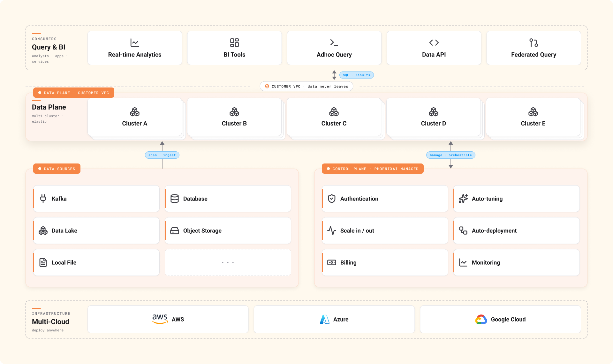
Task: Click the Data Plane heading
Action: pos(49,107)
